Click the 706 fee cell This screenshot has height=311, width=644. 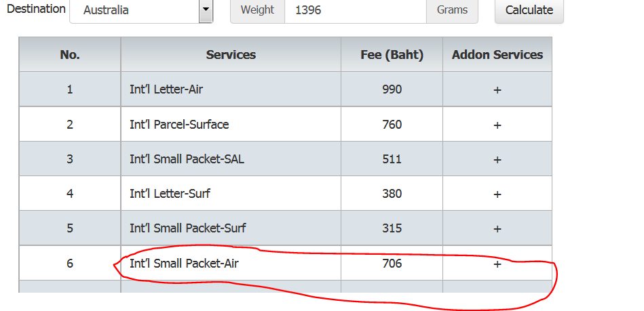[x=392, y=264]
